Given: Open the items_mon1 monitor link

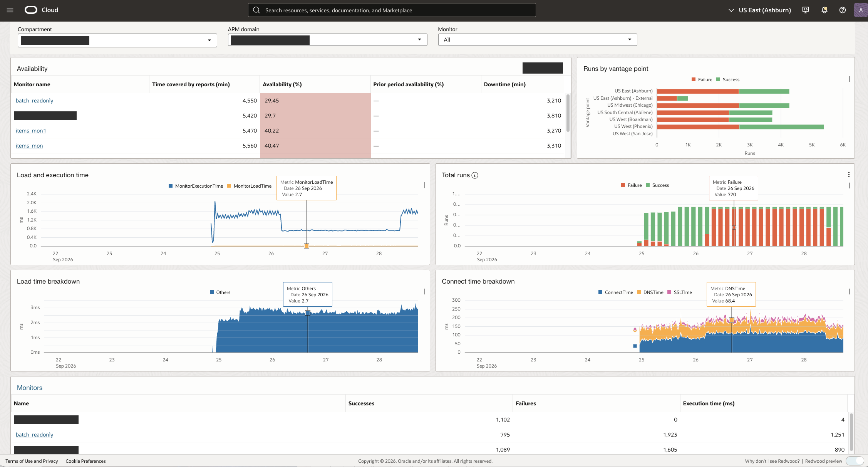Looking at the screenshot, I should click(x=31, y=131).
